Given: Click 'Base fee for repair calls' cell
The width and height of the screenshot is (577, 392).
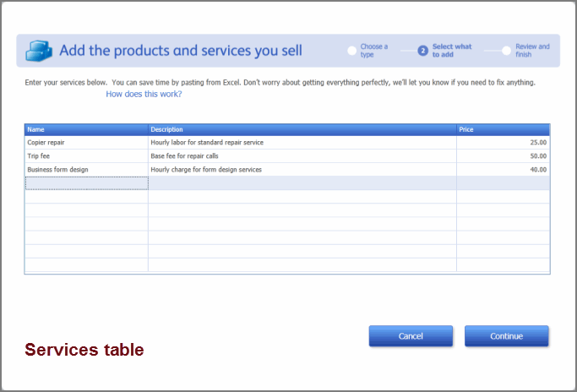Looking at the screenshot, I should pos(302,156).
